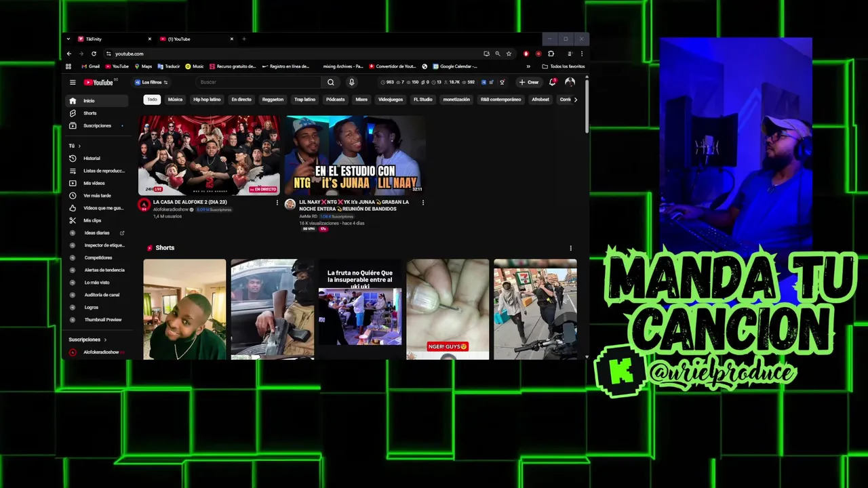Play the La Casa de Alofoke 2 thumbnail
This screenshot has height=488, width=868.
[209, 155]
